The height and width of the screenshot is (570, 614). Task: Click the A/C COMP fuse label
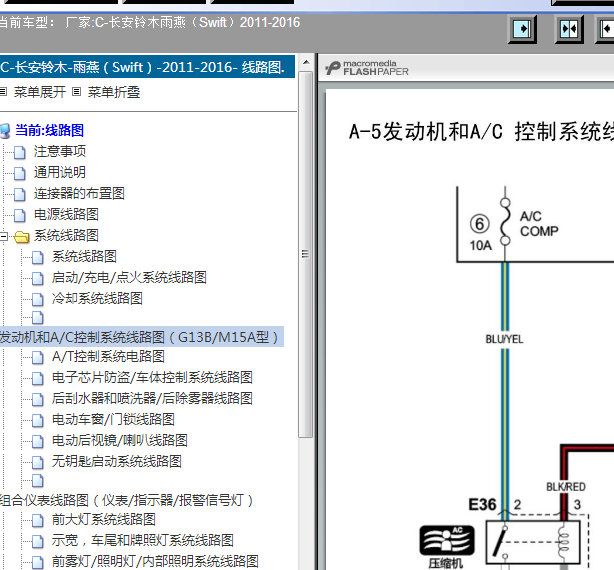point(539,224)
